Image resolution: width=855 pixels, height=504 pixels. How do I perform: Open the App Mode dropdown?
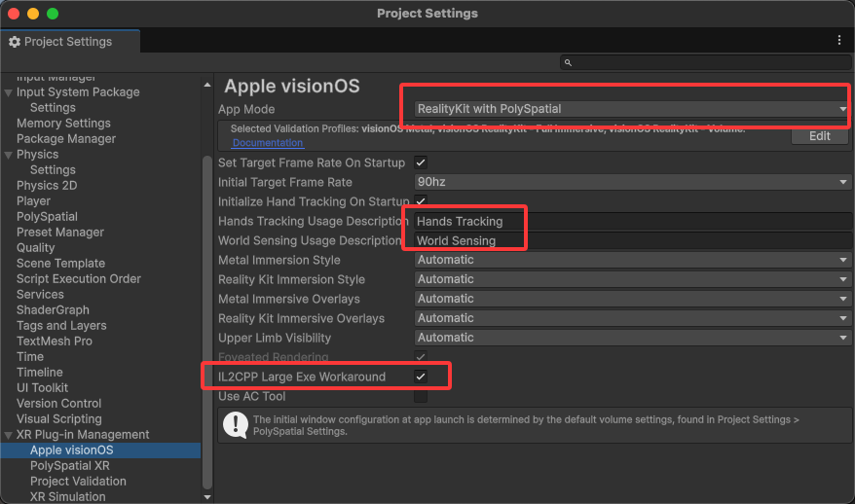[632, 108]
